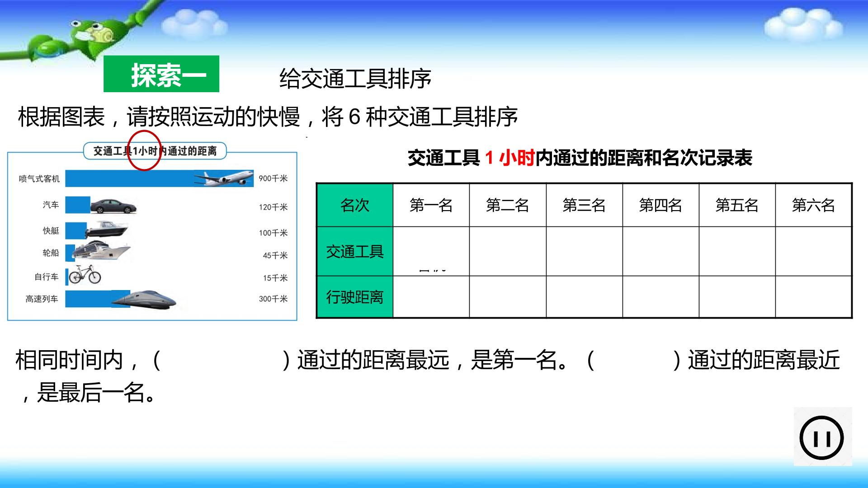Click the 名次 header cell
Image resolution: width=868 pixels, height=488 pixels.
click(x=355, y=205)
